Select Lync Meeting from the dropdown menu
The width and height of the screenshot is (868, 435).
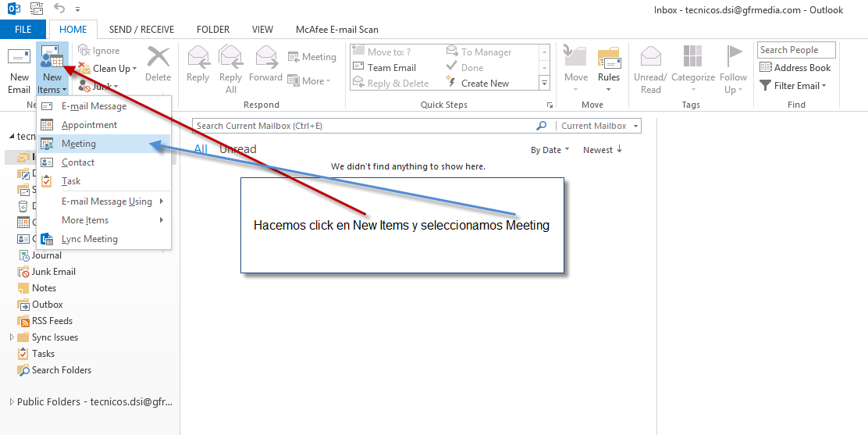click(x=89, y=239)
